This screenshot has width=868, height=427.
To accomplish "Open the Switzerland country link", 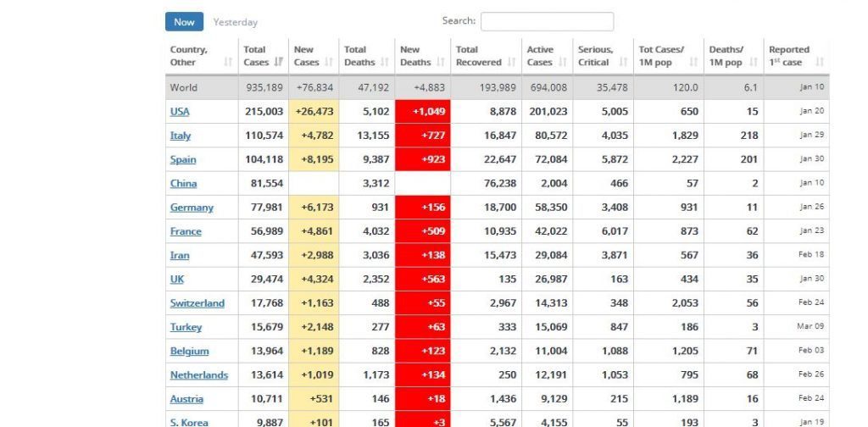I will pyautogui.click(x=197, y=303).
